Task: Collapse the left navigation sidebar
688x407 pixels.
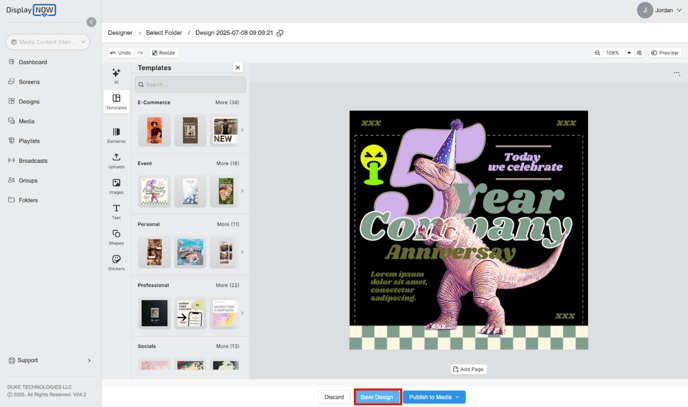Action: tap(91, 22)
